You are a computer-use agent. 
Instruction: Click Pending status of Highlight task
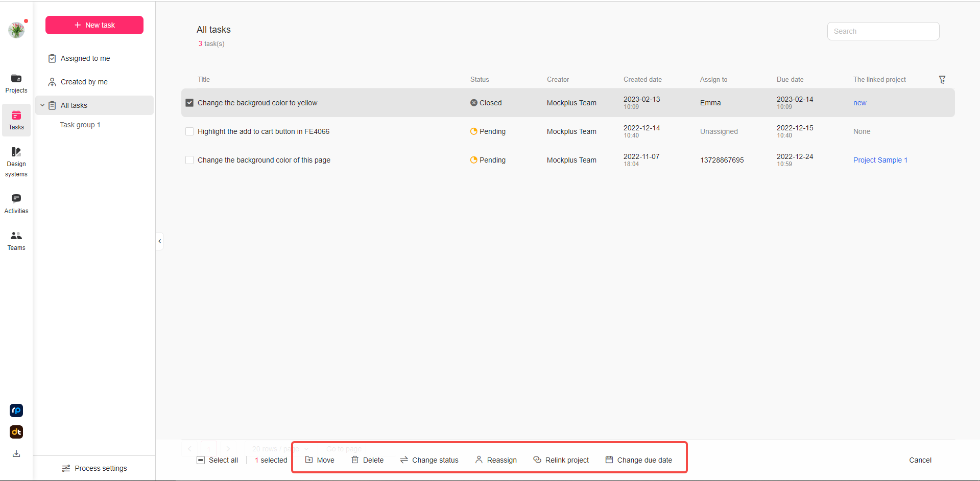tap(488, 131)
